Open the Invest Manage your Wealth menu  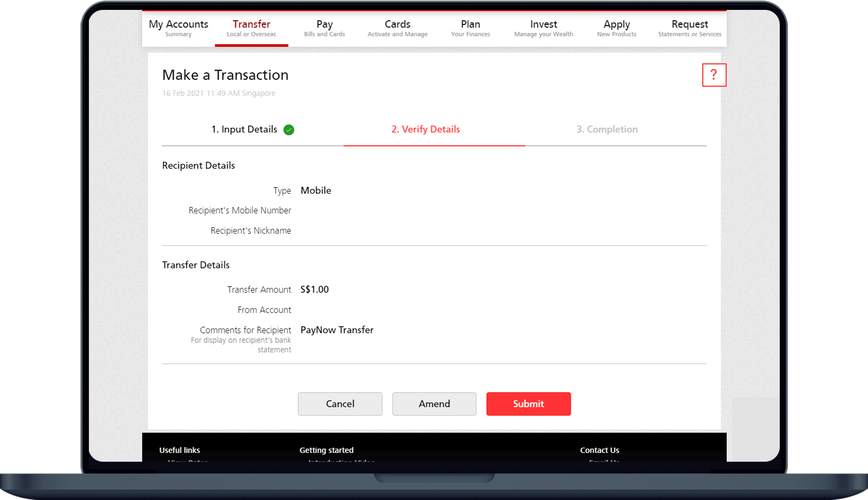tap(543, 28)
